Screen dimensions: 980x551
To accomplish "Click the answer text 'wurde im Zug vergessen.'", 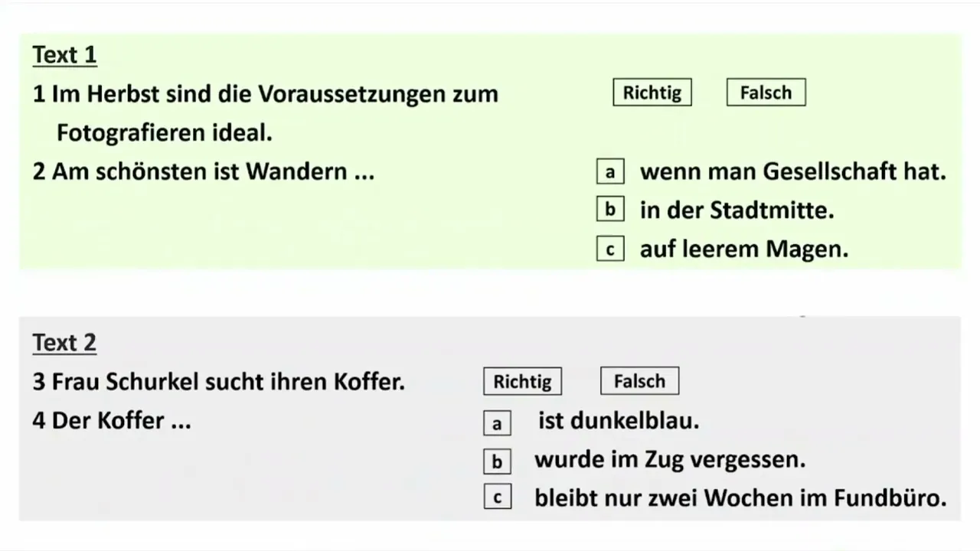I will tap(670, 460).
